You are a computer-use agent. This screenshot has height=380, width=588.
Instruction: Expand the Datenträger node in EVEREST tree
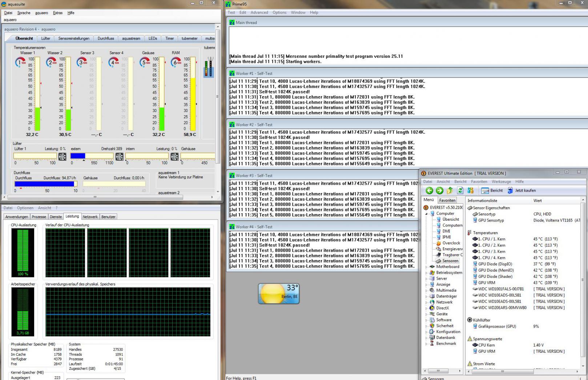(x=427, y=296)
